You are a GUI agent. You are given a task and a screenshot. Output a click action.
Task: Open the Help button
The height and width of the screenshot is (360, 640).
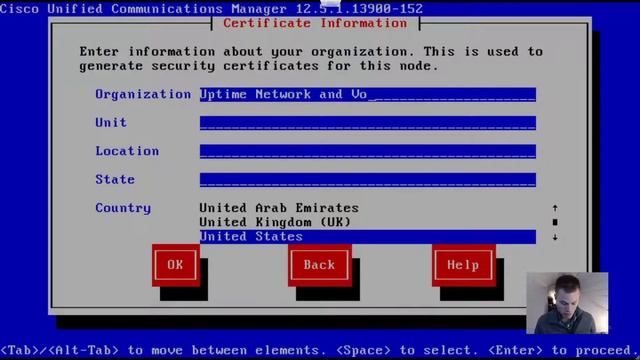464,265
